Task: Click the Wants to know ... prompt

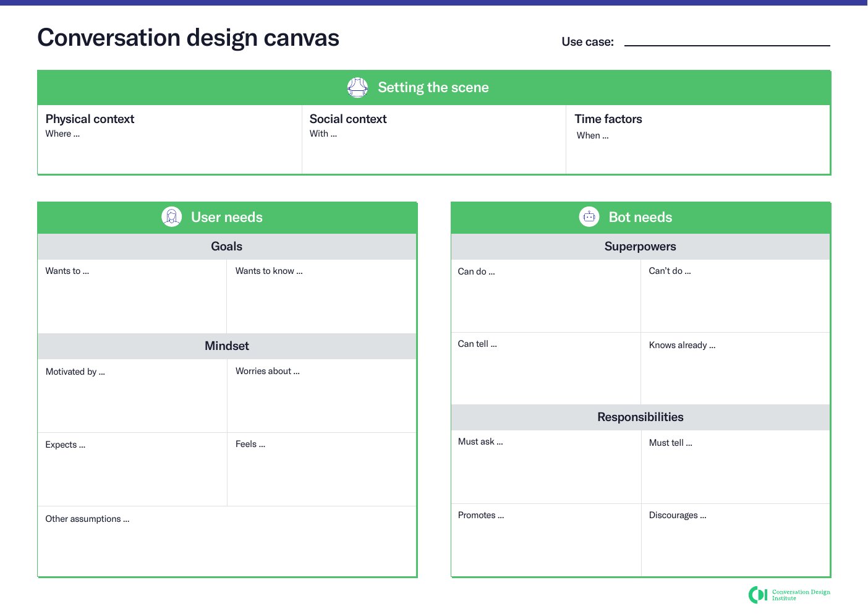Action: click(269, 271)
